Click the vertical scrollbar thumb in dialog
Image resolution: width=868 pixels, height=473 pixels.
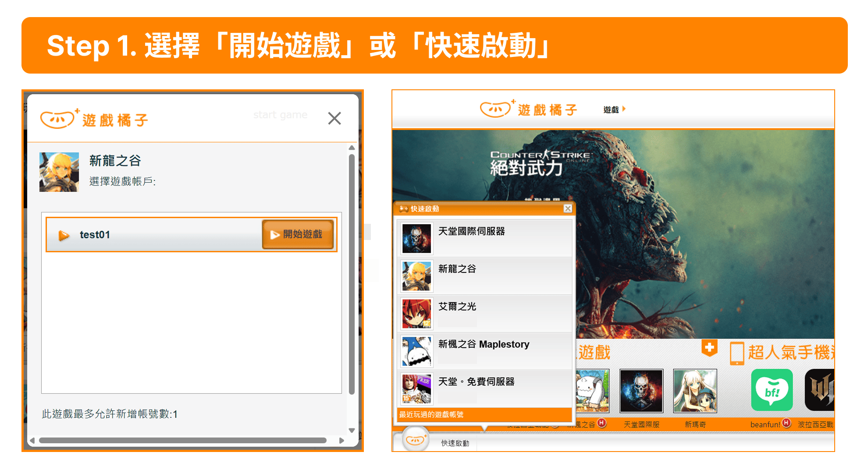(352, 275)
